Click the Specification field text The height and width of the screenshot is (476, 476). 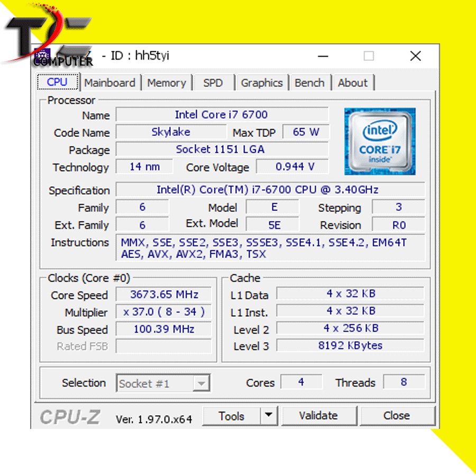coord(268,190)
